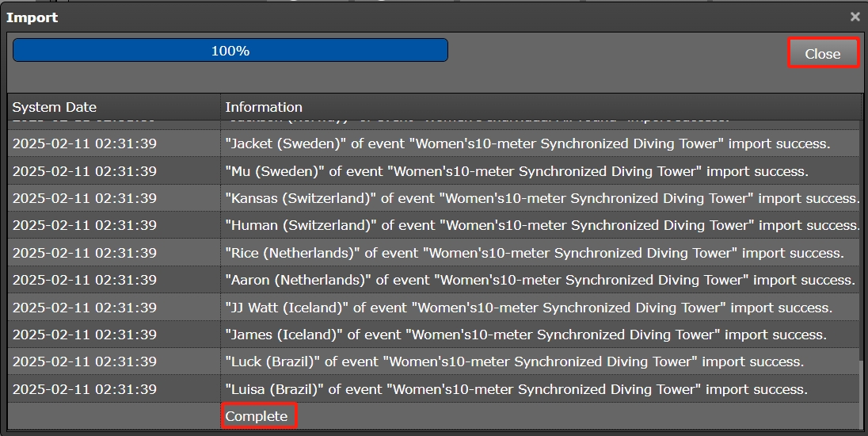Click the "Kansas (Switzerland)" log message
The width and height of the screenshot is (868, 436).
click(542, 198)
